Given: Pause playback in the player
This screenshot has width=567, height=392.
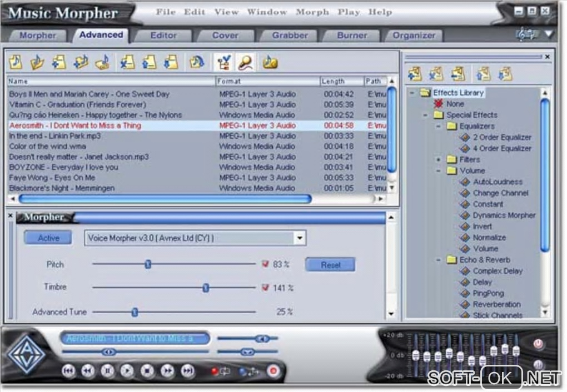Looking at the screenshot, I should 107,371.
